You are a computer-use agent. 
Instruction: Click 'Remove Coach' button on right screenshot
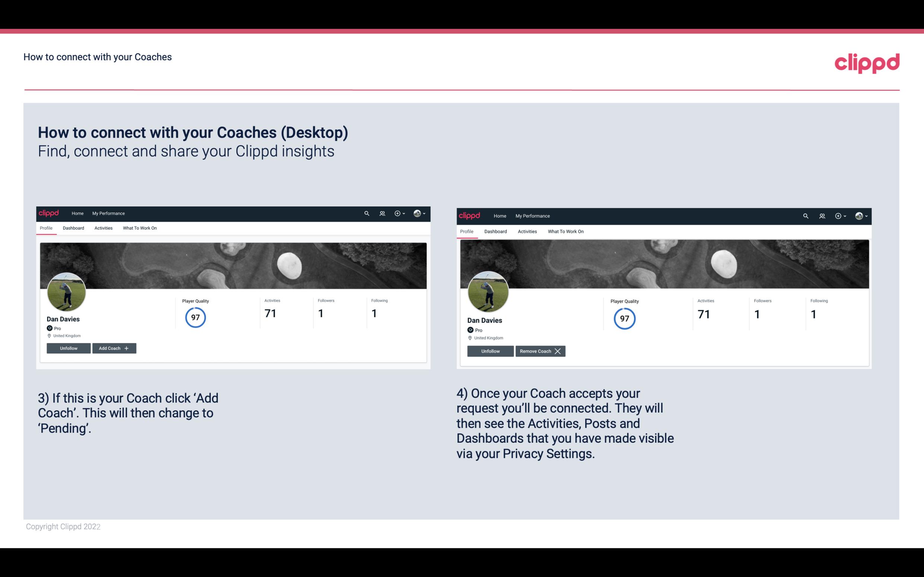click(x=540, y=351)
